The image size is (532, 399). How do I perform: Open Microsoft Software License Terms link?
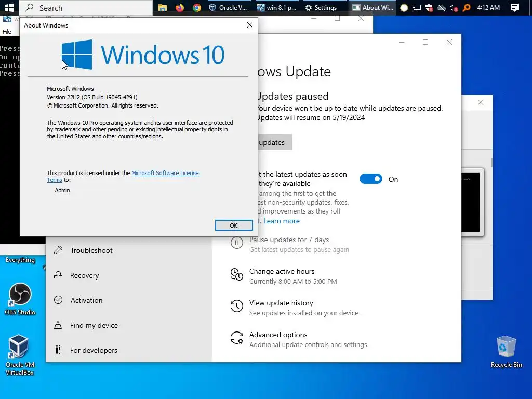click(x=165, y=173)
